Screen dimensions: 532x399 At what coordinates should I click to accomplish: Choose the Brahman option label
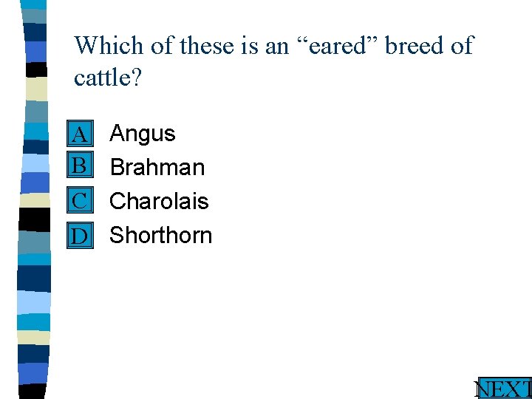[157, 167]
